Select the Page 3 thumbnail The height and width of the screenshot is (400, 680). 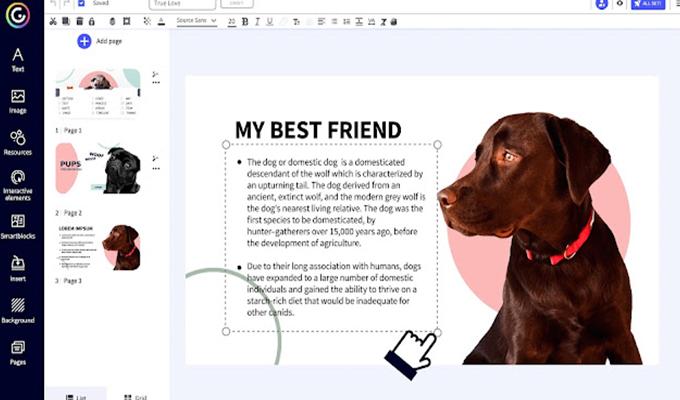coord(98,247)
